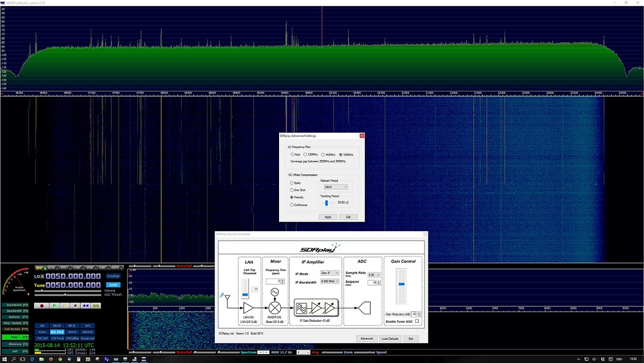Open Bandwidth [F6] menu
The height and width of the screenshot is (363, 644).
(16, 311)
